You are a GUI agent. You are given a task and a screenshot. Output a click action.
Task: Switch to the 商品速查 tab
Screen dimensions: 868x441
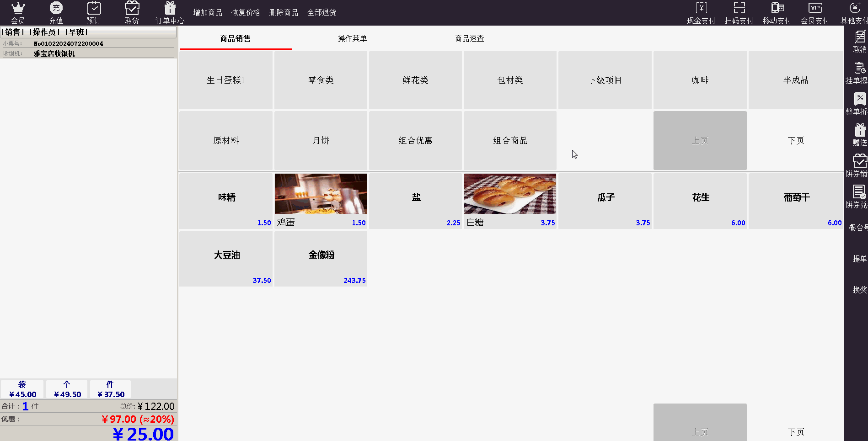coord(470,38)
